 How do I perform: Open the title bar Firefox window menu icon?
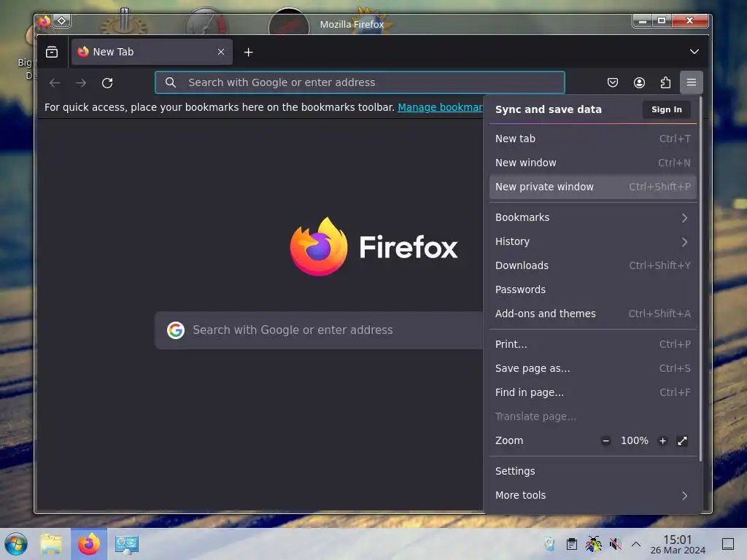[x=44, y=21]
